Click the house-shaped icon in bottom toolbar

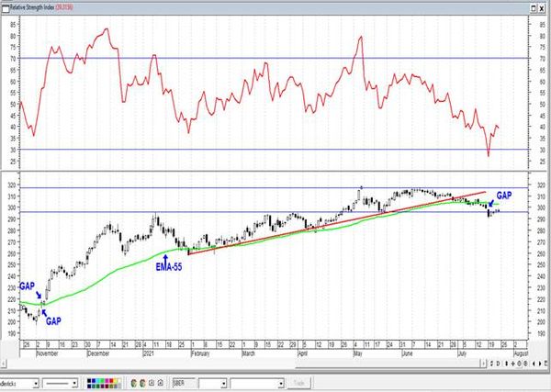pos(160,383)
